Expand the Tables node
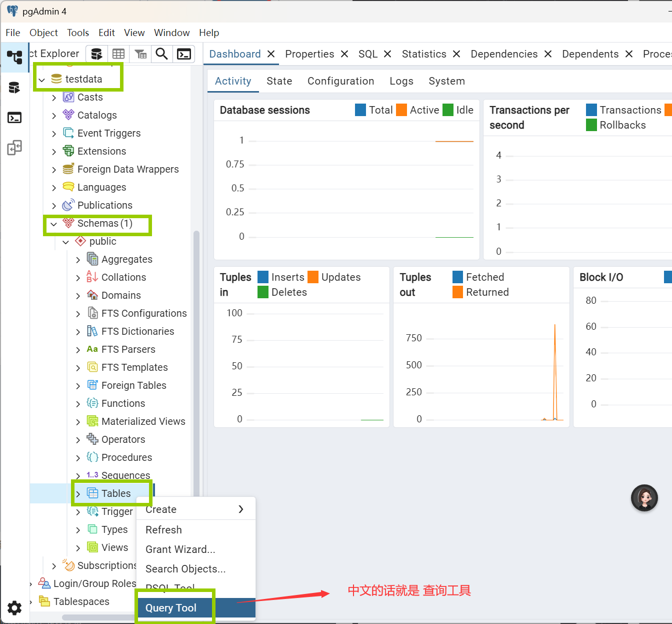 click(78, 494)
